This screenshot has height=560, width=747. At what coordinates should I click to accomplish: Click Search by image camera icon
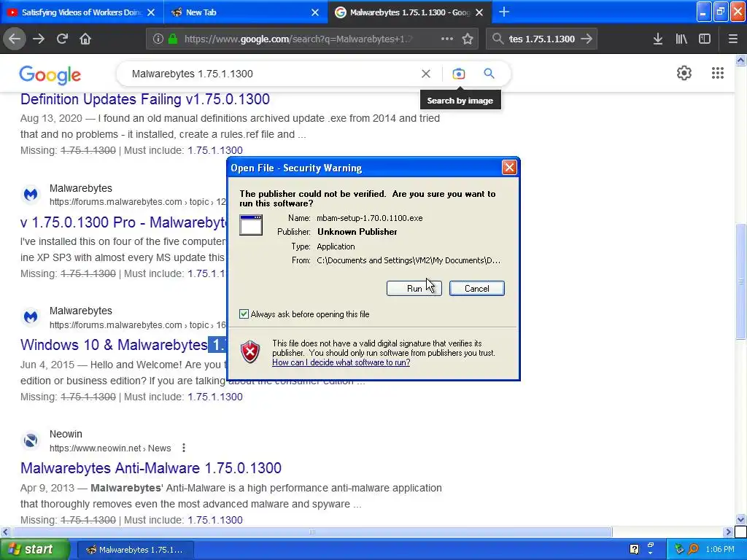tap(459, 74)
